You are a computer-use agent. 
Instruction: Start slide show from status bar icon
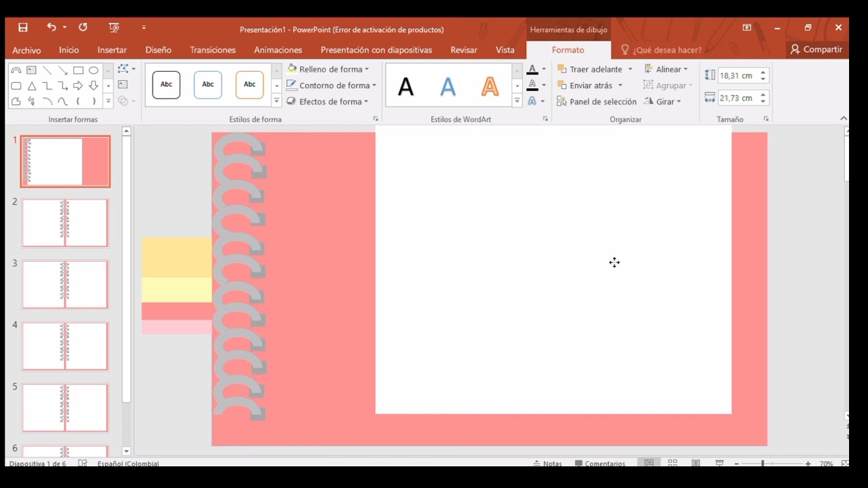point(719,463)
